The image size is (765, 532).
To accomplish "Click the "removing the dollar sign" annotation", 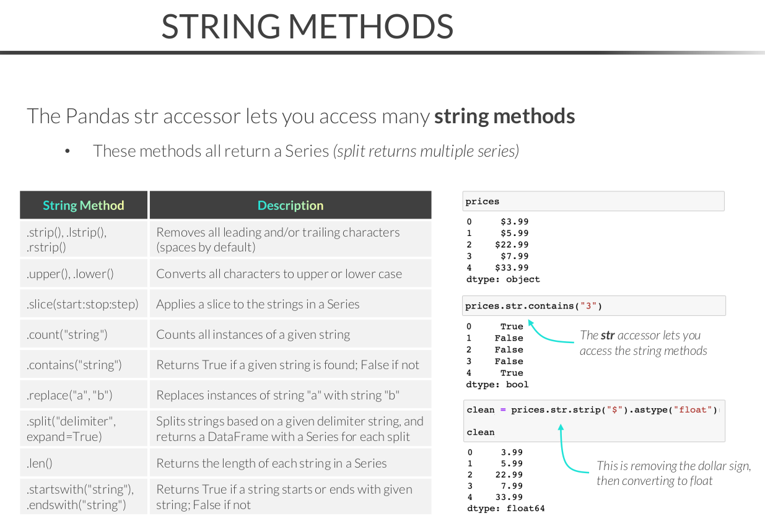I will click(x=673, y=473).
